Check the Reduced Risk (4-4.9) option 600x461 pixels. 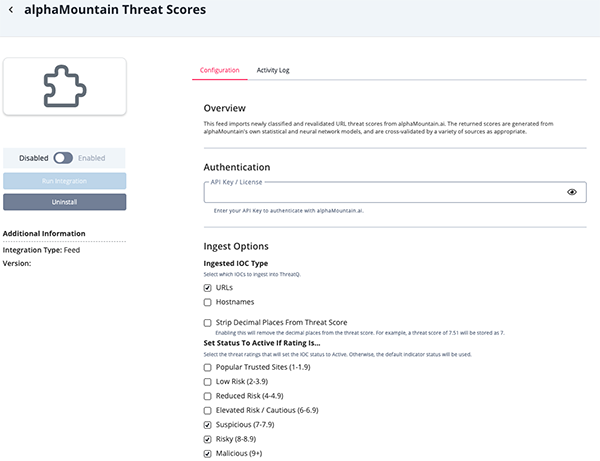click(208, 396)
